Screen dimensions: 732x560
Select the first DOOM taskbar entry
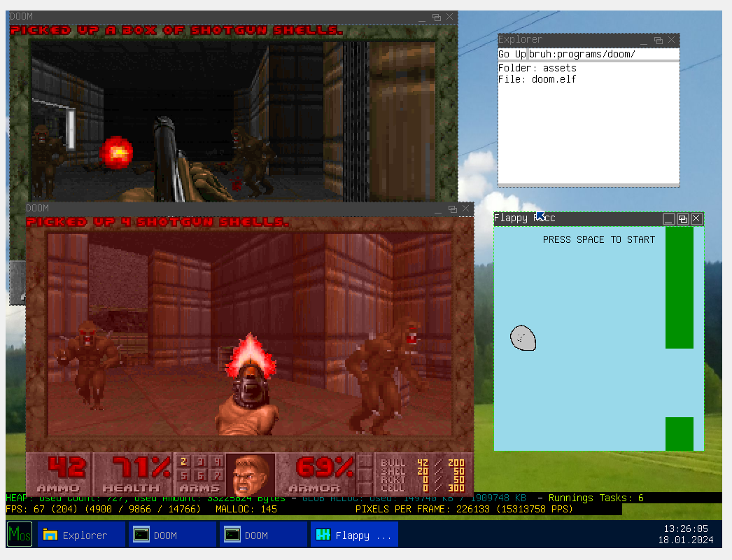tap(171, 534)
